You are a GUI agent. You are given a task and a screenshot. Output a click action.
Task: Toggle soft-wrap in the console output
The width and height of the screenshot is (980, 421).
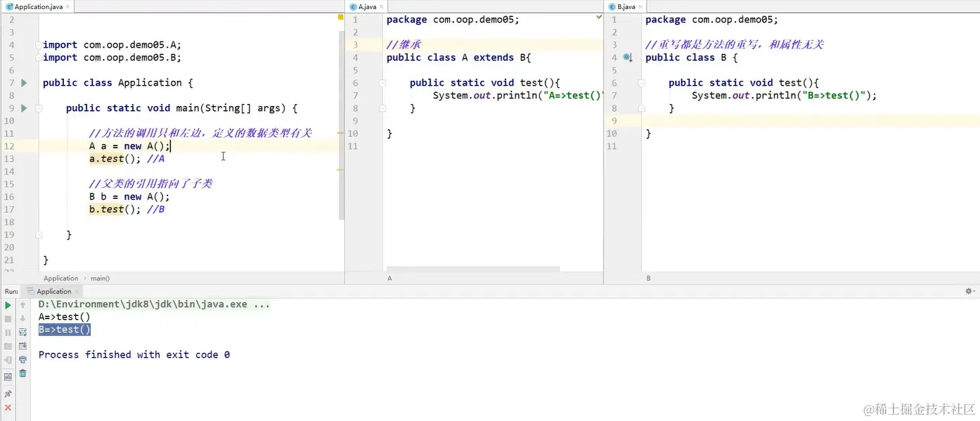(22, 332)
